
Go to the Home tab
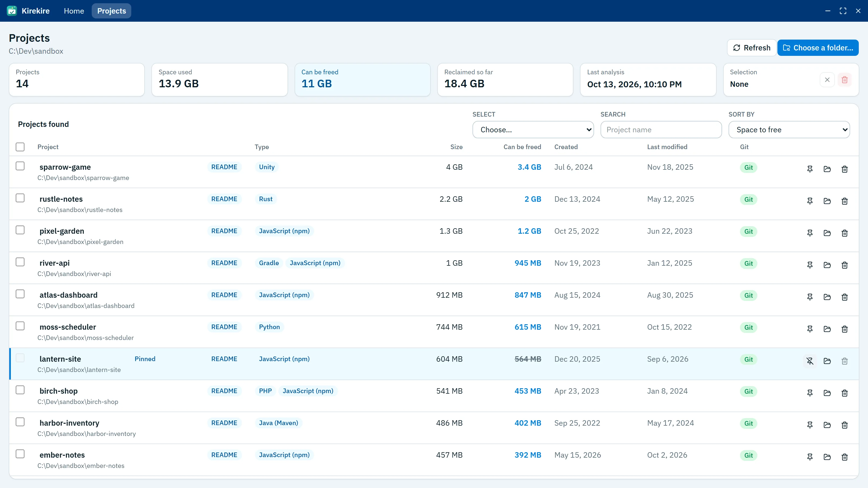coord(74,11)
